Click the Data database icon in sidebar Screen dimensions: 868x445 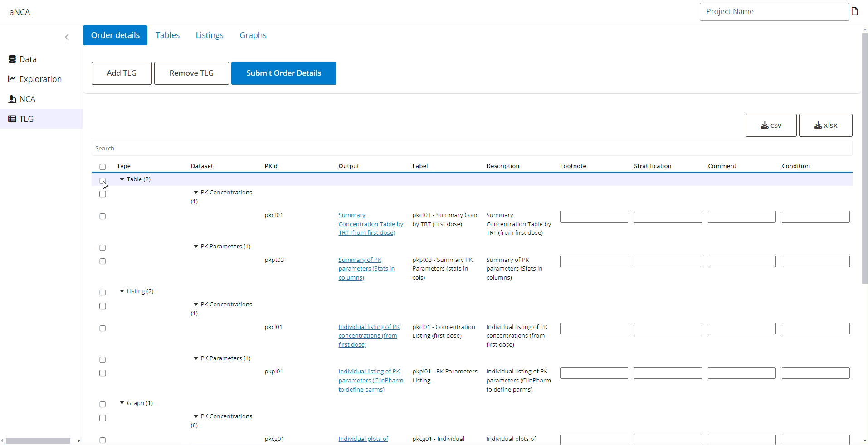12,59
